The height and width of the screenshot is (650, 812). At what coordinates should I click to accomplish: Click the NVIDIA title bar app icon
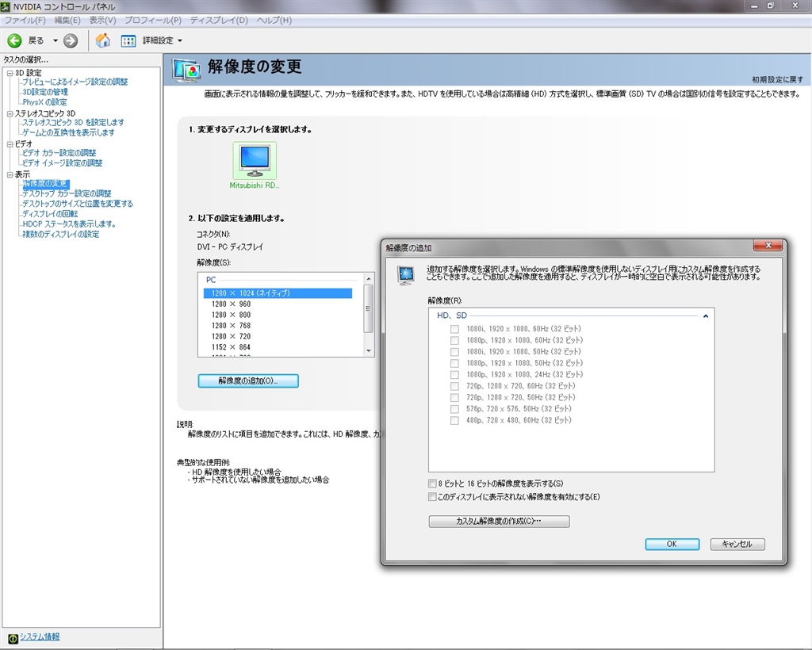pos(6,6)
